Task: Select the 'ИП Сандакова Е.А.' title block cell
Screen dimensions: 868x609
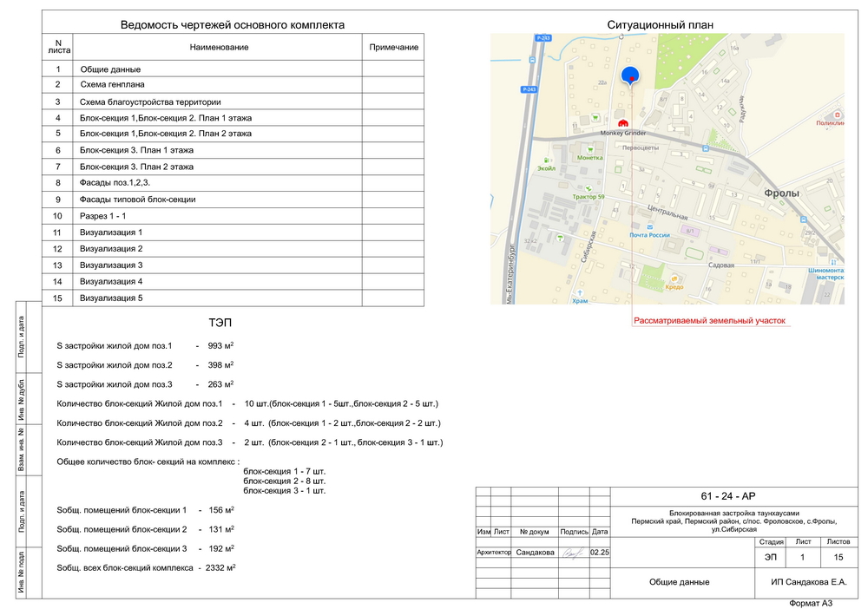Action: click(x=808, y=582)
